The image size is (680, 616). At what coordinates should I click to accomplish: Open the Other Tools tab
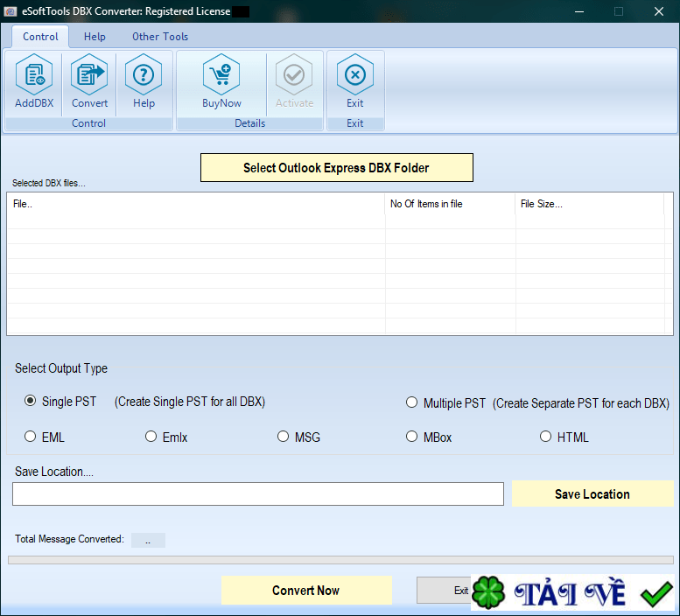pyautogui.click(x=160, y=37)
